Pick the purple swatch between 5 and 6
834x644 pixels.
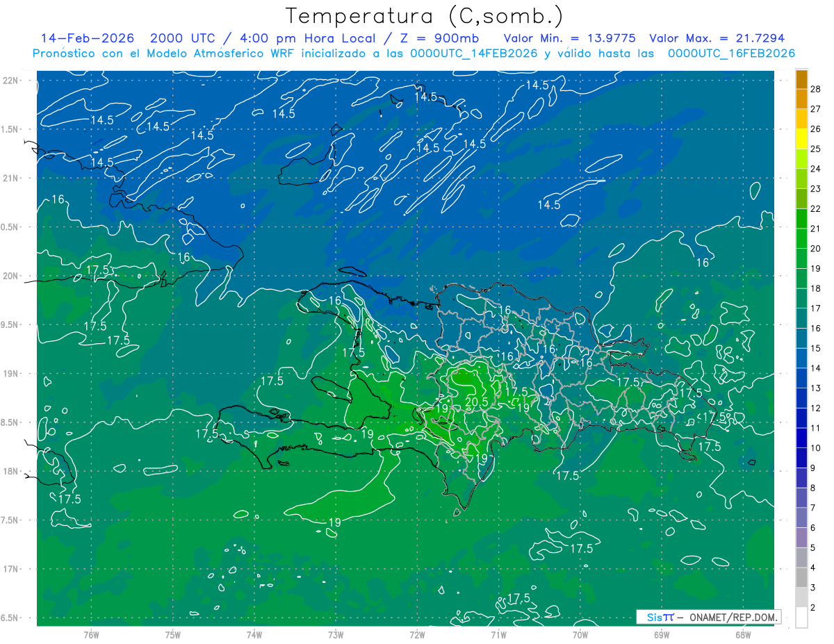click(x=801, y=538)
